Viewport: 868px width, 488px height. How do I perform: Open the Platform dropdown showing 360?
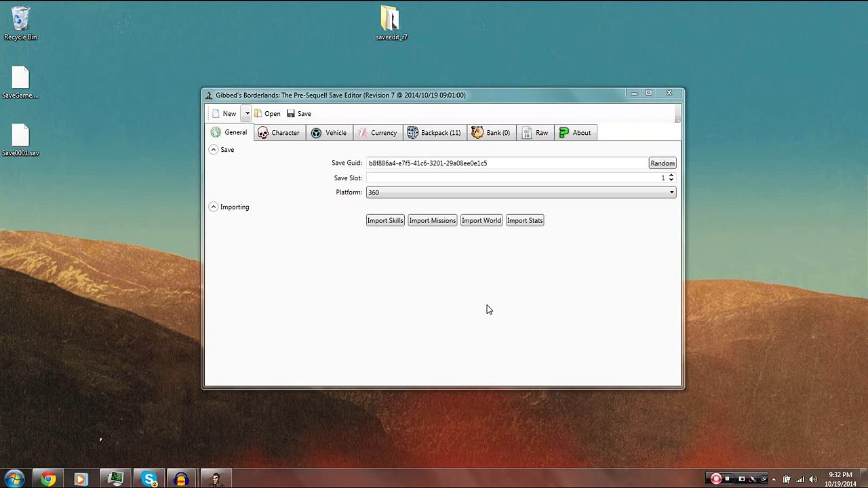(x=521, y=192)
